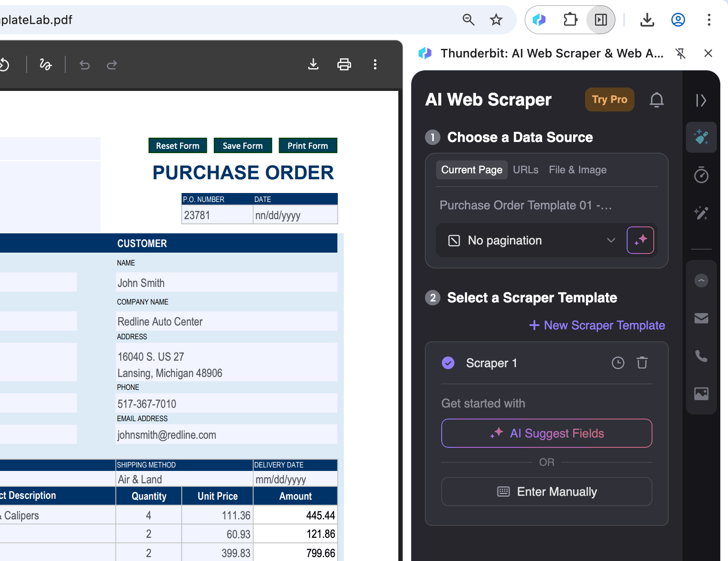Click the Try Pro button
This screenshot has height=561, width=728.
[x=610, y=100]
